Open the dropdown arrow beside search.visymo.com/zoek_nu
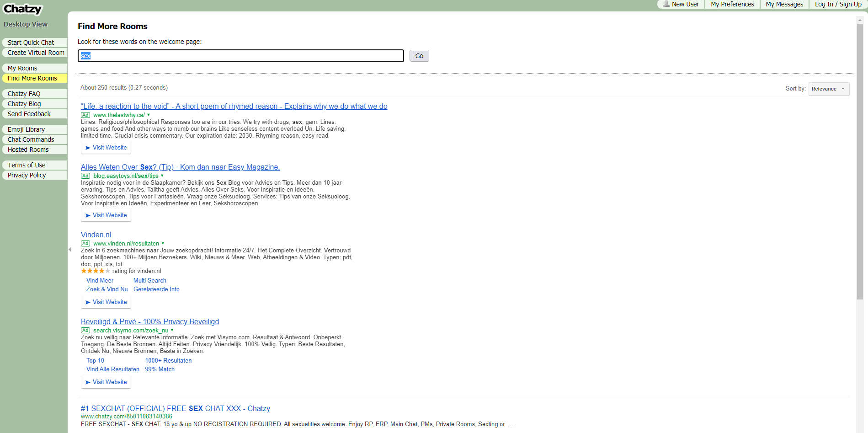The image size is (868, 433). [172, 331]
